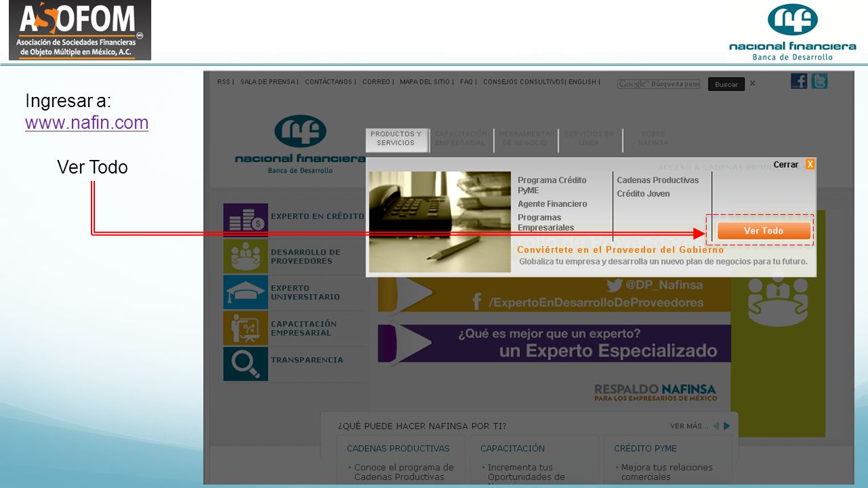Open Agente Financiero link
868x488 pixels.
coord(553,204)
